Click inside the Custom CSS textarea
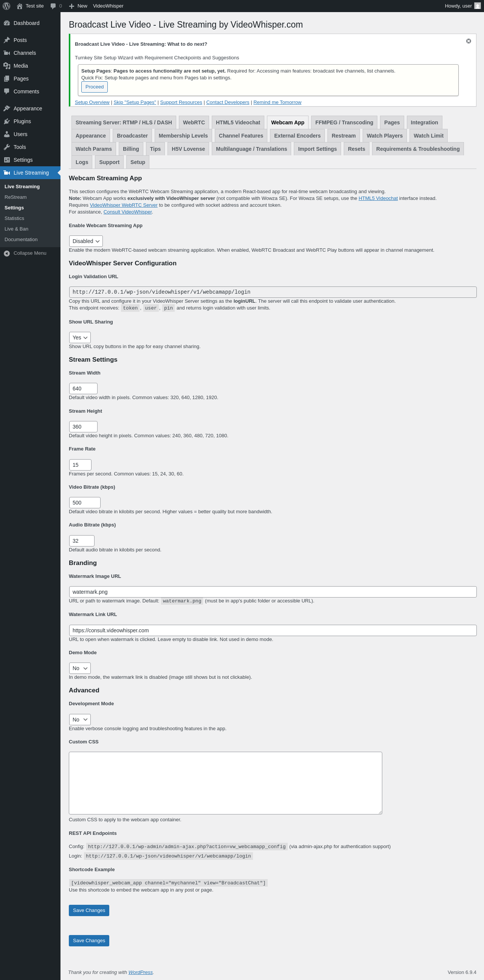484x980 pixels. coord(225,783)
